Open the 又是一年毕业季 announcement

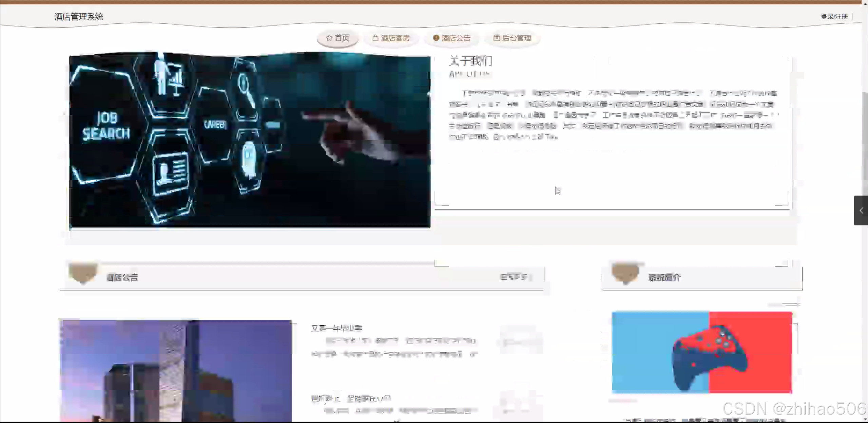pos(337,328)
